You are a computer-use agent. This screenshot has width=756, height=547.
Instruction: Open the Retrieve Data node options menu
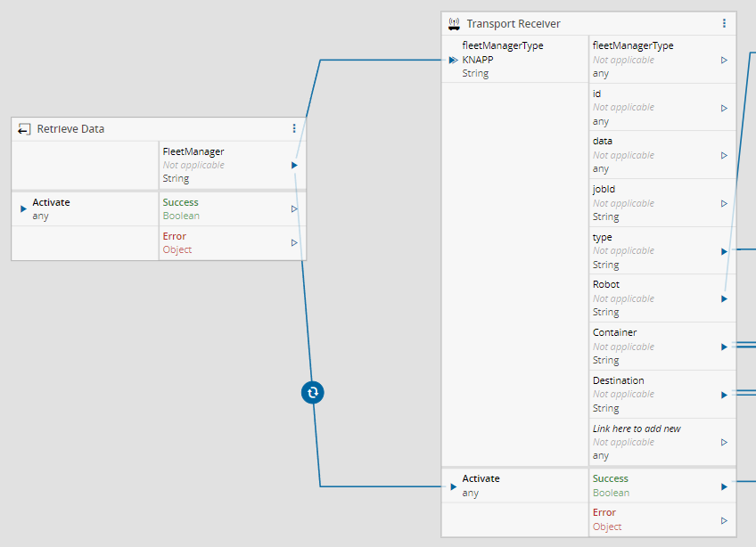(294, 128)
